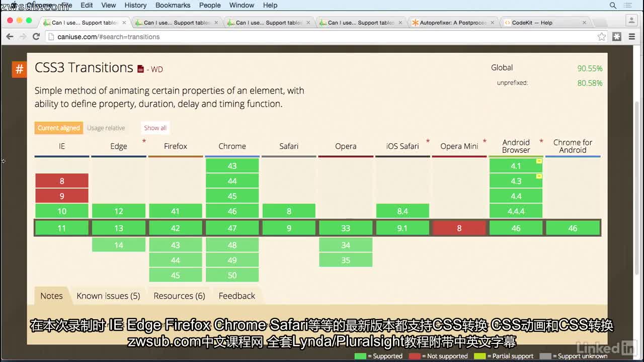Open the Known issues (5) tab

[x=108, y=296]
